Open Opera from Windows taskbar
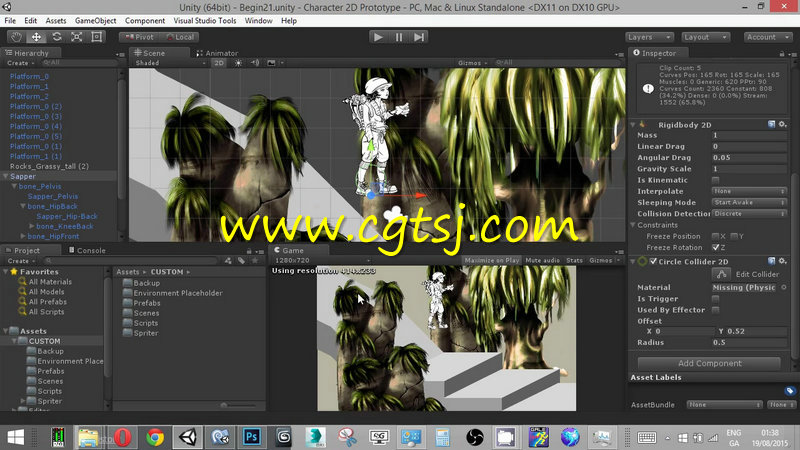The image size is (800, 450). point(122,437)
